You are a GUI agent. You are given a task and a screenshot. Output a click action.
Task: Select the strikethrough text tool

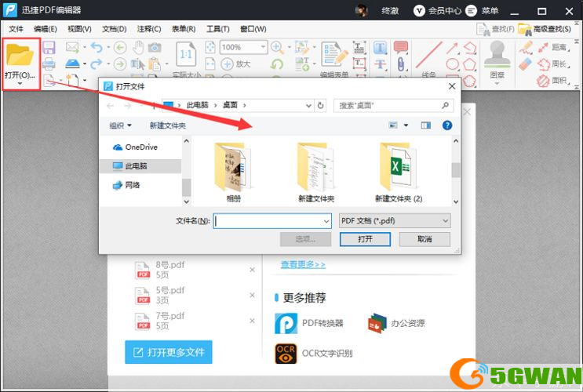380,64
